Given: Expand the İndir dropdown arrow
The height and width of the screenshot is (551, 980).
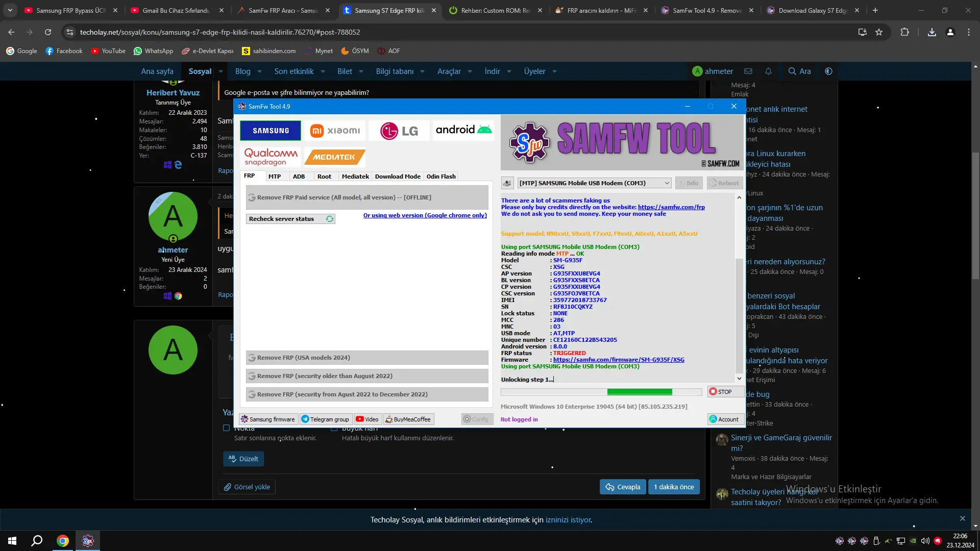Looking at the screenshot, I should point(509,71).
